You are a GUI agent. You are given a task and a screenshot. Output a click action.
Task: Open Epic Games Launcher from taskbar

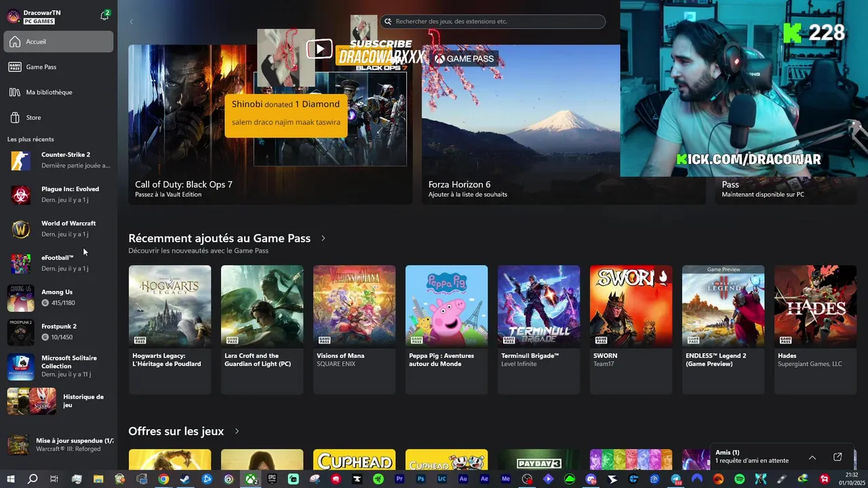tap(272, 479)
